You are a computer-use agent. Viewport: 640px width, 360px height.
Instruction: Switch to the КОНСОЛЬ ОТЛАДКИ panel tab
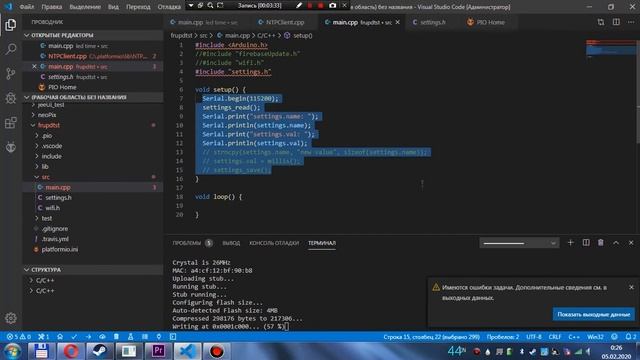click(x=274, y=243)
